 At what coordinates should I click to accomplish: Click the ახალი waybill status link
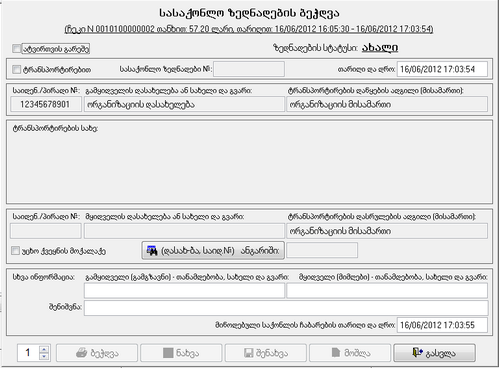pyautogui.click(x=380, y=48)
